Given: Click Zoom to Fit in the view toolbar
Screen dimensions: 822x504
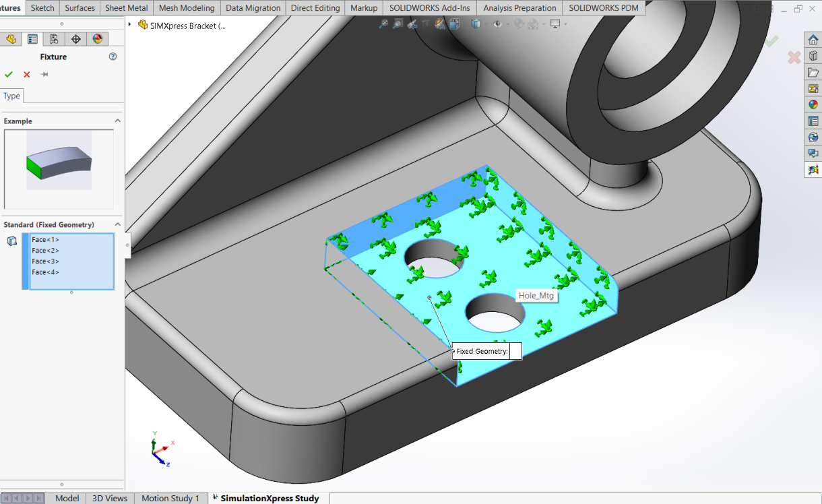Looking at the screenshot, I should [383, 24].
